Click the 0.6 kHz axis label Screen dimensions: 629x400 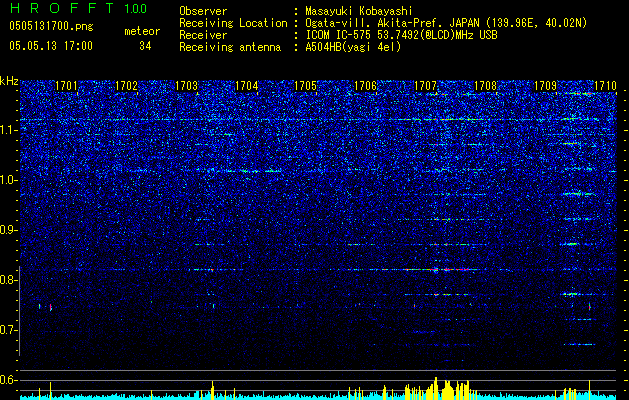click(8, 380)
